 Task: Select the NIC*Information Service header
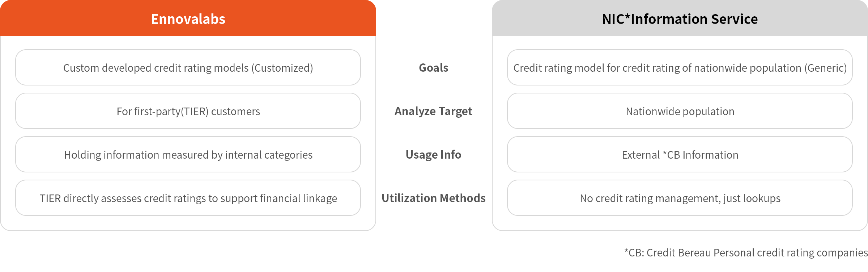(680, 19)
